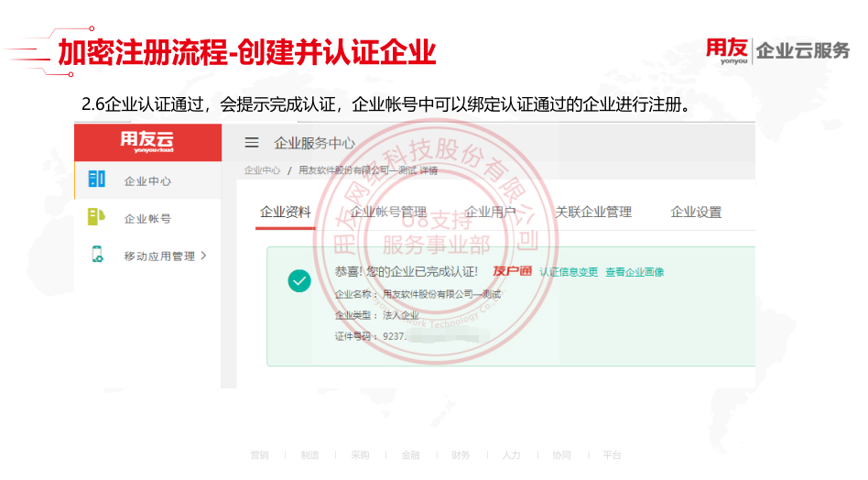The width and height of the screenshot is (868, 480).
Task: Click the 企业类型: 法人企业 row
Action: (377, 315)
